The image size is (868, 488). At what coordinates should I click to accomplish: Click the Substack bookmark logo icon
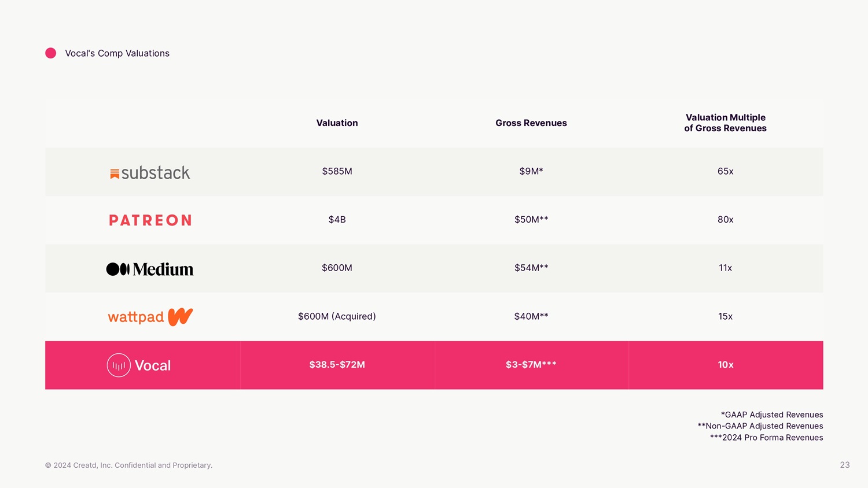click(x=115, y=173)
